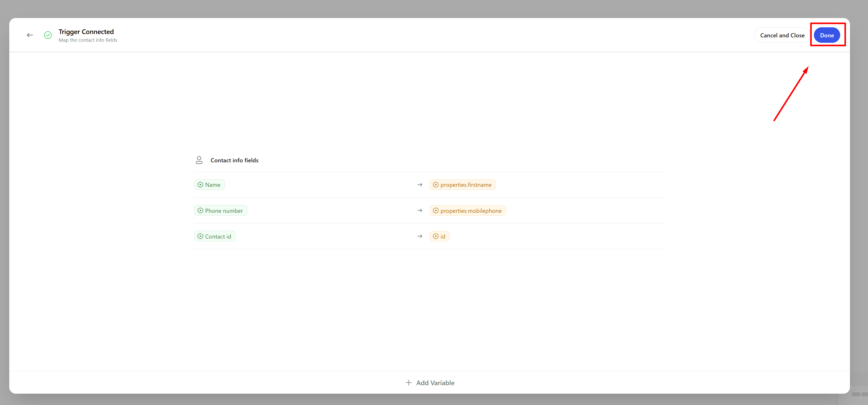Click the plus icon beside Add Variable
Viewport: 868px width, 405px height.
(409, 382)
